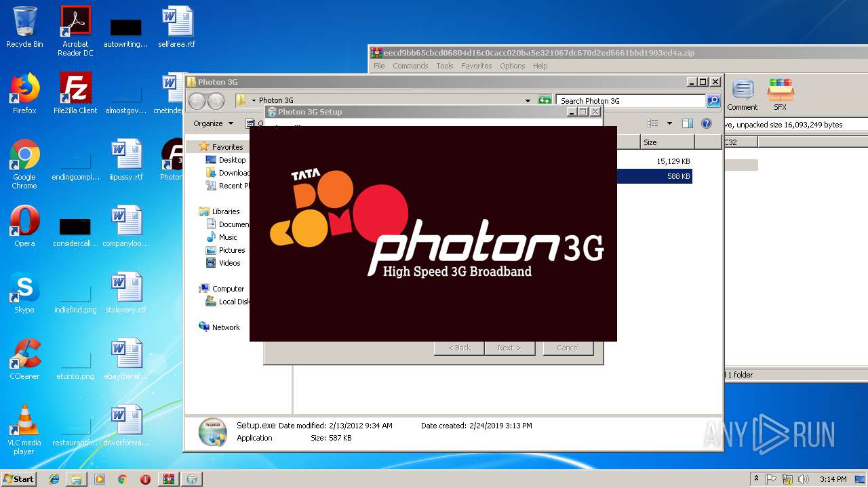Open Skype desktop shortcut
This screenshot has height=488, width=868.
point(24,293)
